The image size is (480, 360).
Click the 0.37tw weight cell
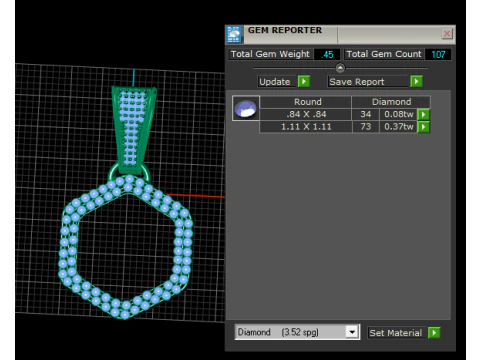click(399, 127)
